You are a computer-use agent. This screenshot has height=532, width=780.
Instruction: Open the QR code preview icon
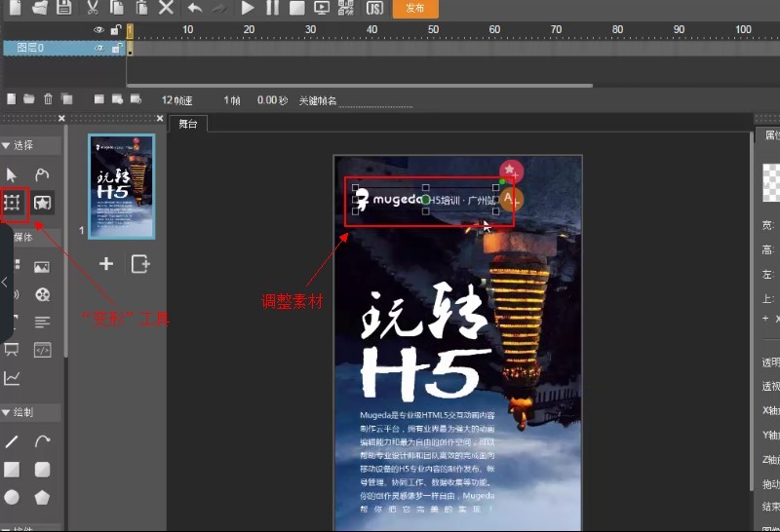pos(346,8)
